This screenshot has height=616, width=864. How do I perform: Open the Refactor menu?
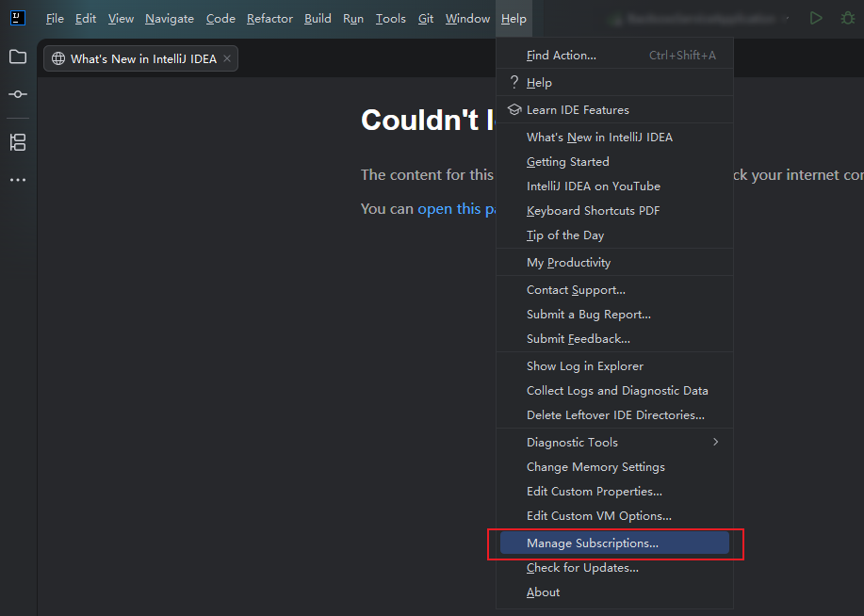point(269,19)
